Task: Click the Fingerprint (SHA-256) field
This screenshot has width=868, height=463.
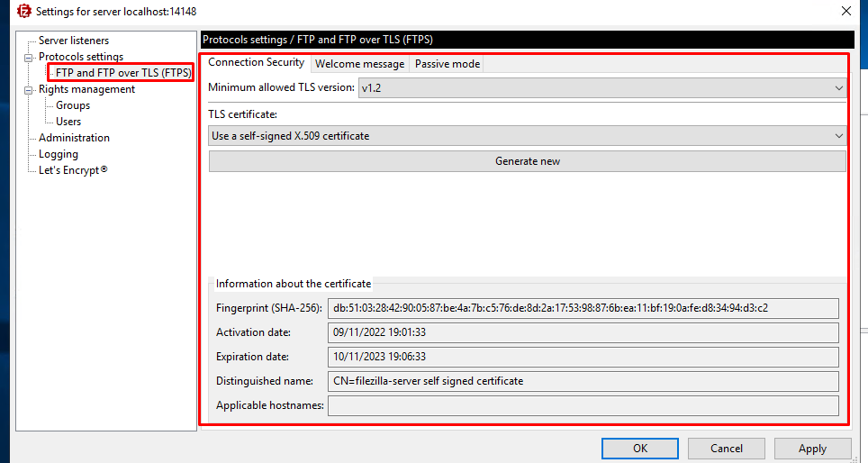Action: click(x=583, y=308)
